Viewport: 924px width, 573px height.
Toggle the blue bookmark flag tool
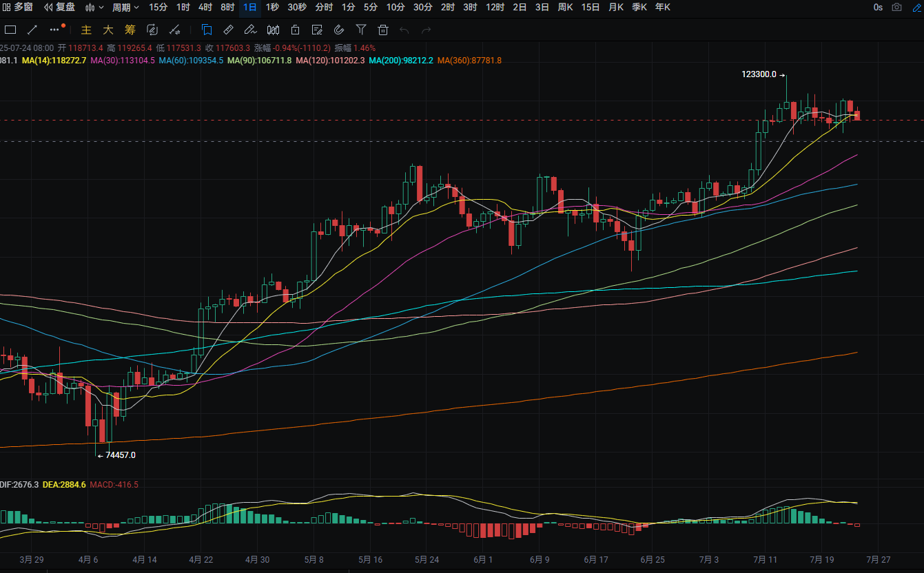(x=207, y=30)
